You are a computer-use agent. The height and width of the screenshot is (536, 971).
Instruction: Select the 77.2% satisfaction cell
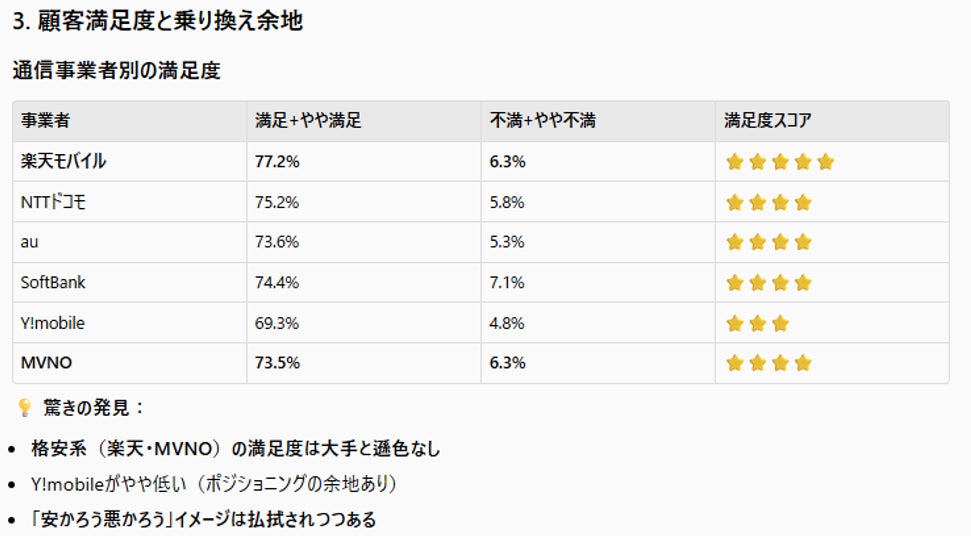(x=277, y=162)
